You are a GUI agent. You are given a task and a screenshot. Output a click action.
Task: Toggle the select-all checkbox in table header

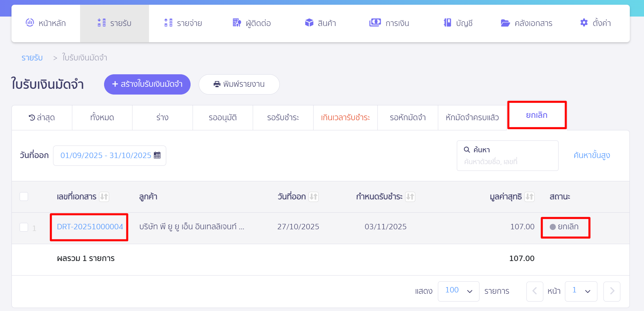pos(24,196)
